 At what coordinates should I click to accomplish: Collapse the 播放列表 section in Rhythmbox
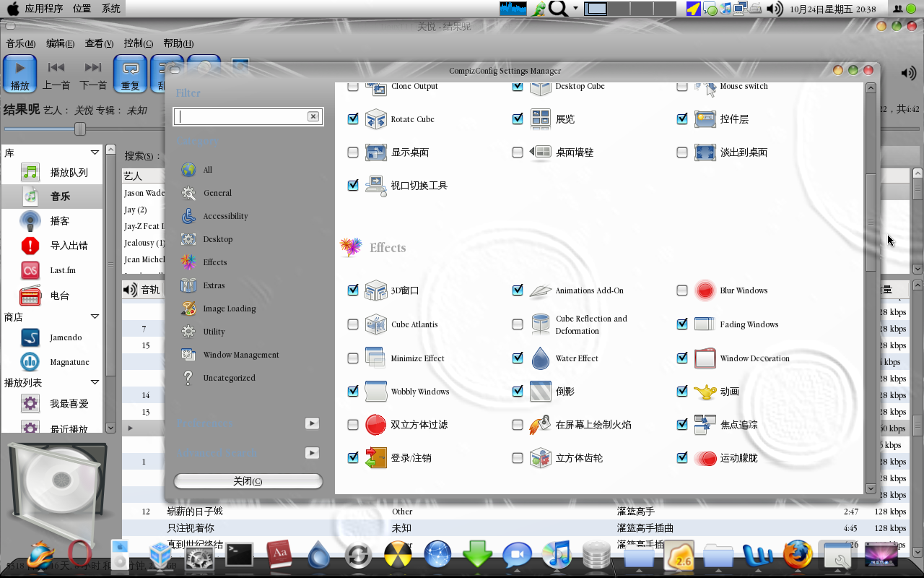[x=95, y=382]
